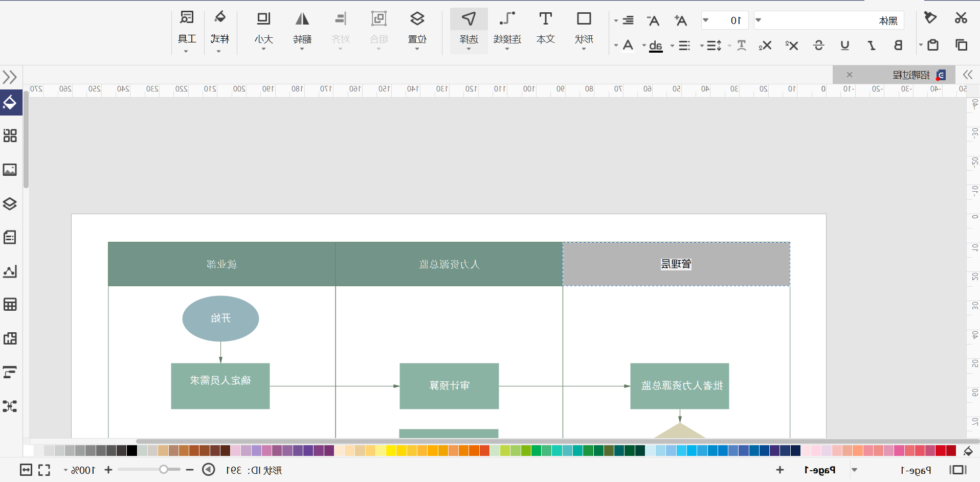Open the Style (样式) paint bucket
Image resolution: width=980 pixels, height=482 pixels.
coord(219,30)
